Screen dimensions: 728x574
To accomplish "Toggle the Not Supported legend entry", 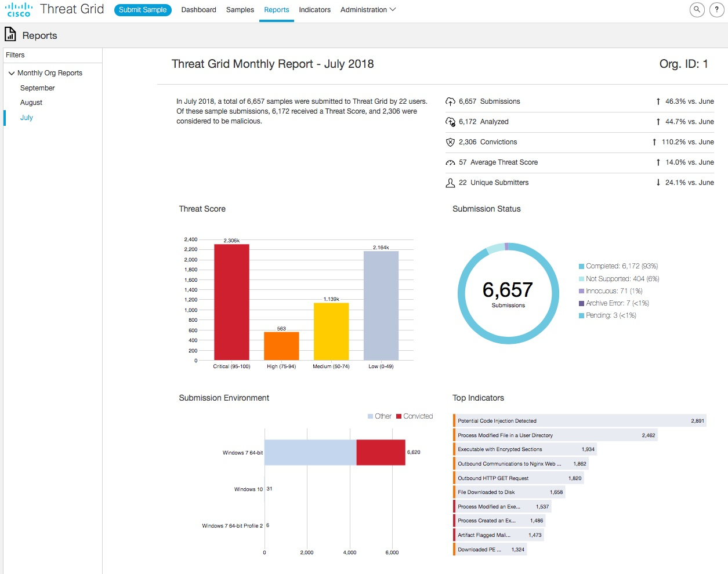I will point(618,279).
